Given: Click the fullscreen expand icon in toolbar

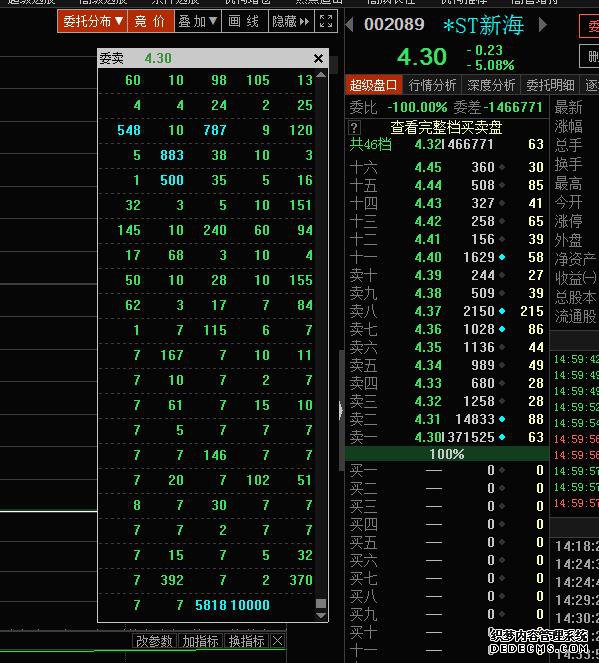Looking at the screenshot, I should [325, 21].
